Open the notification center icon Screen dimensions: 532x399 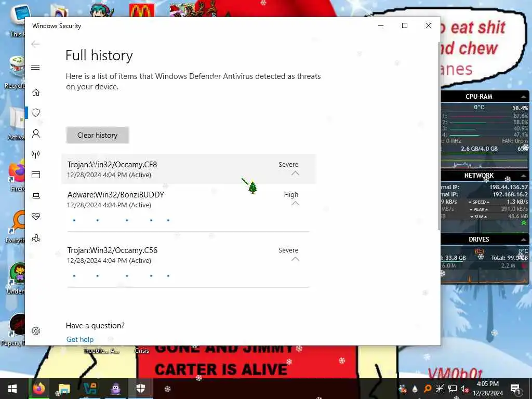click(515, 389)
